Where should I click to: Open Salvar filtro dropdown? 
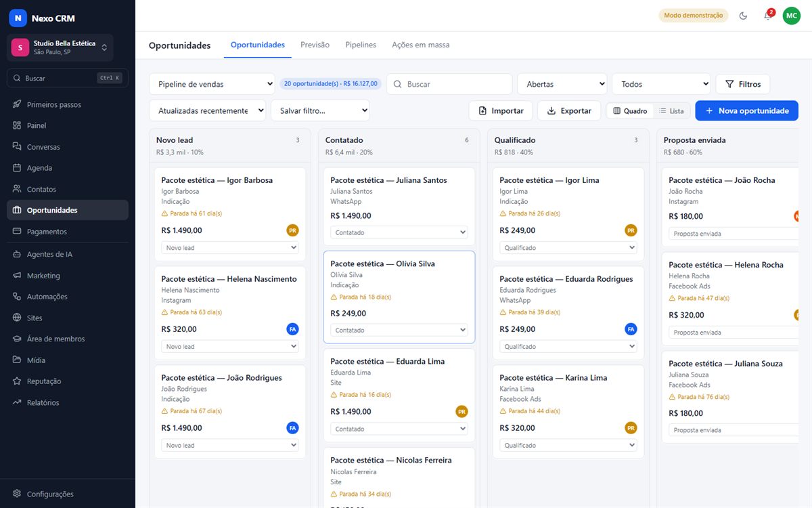click(x=320, y=110)
